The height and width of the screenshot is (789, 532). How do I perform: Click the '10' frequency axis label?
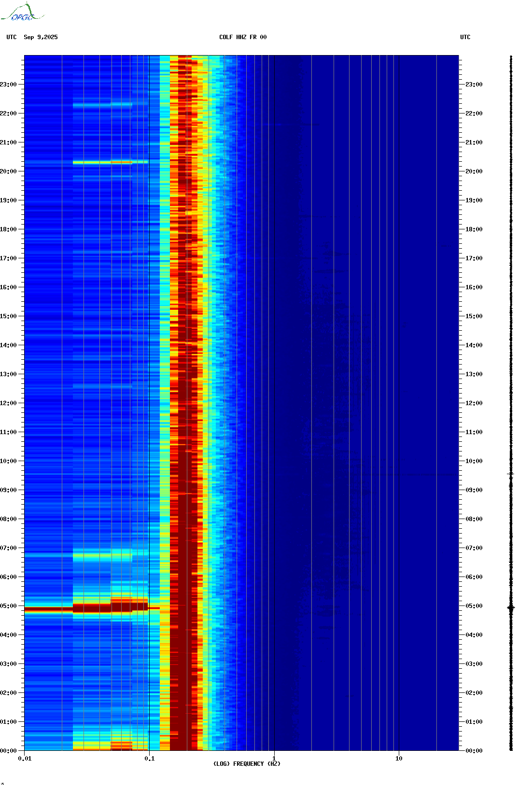399,759
